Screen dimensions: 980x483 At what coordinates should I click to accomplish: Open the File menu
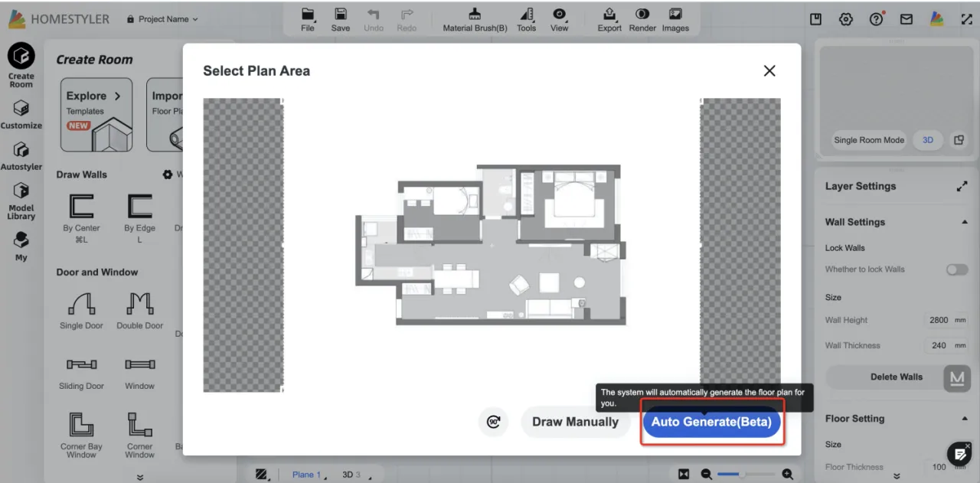tap(308, 20)
